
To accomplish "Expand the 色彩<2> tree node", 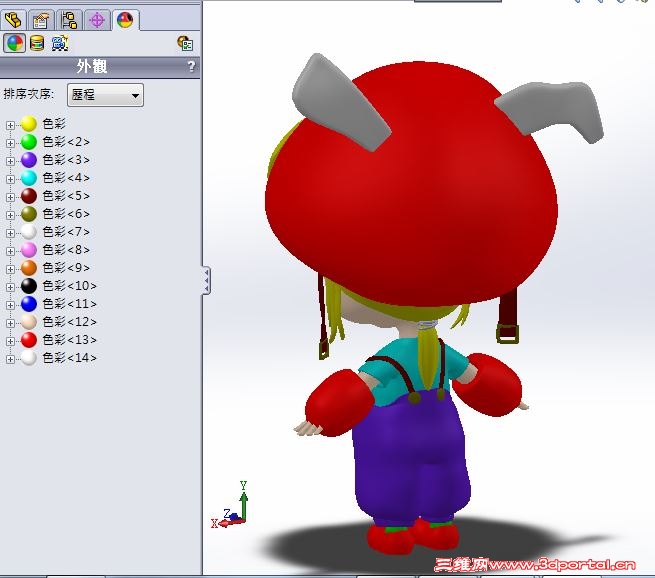I will [x=10, y=143].
